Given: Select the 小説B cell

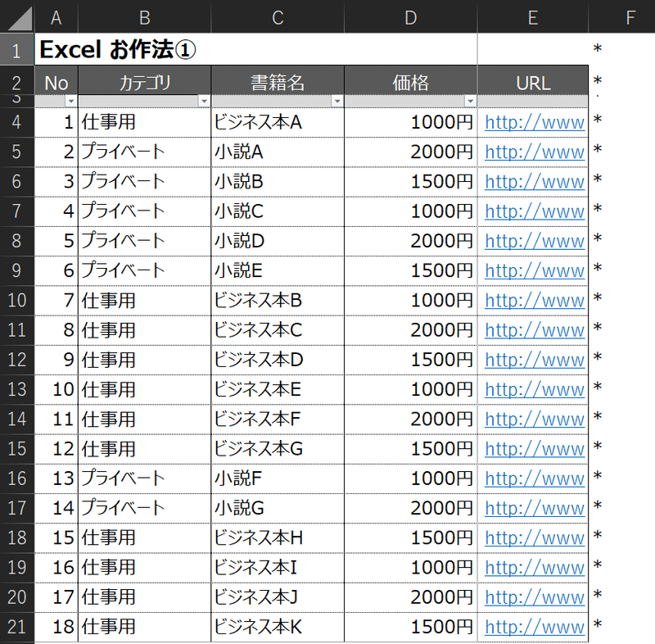Looking at the screenshot, I should tap(278, 182).
